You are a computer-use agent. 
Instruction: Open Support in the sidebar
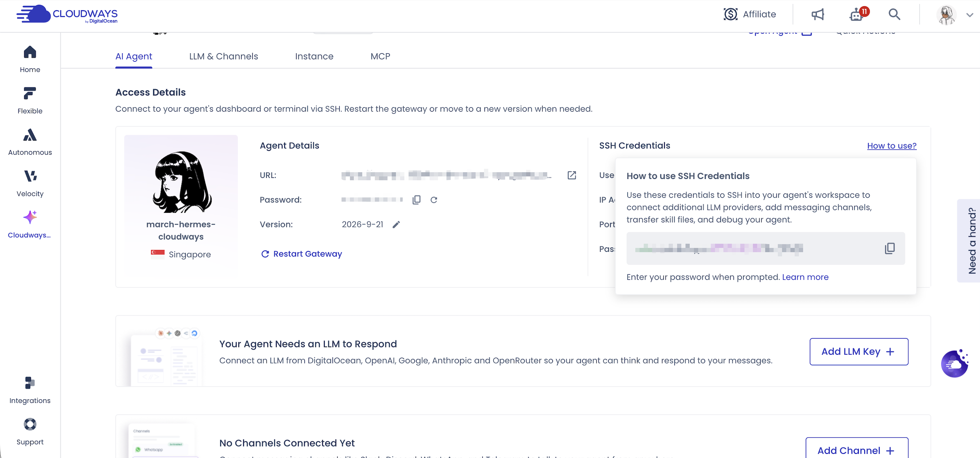(30, 432)
